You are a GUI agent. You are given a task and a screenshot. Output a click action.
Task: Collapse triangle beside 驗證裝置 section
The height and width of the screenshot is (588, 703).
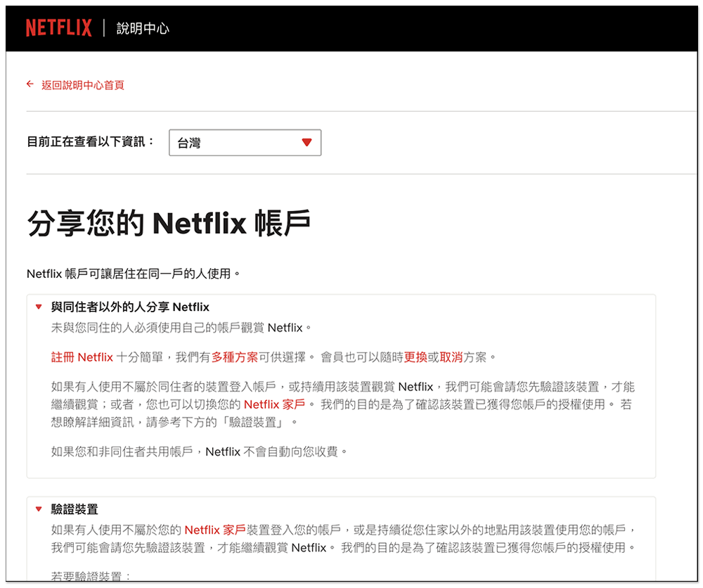[39, 509]
